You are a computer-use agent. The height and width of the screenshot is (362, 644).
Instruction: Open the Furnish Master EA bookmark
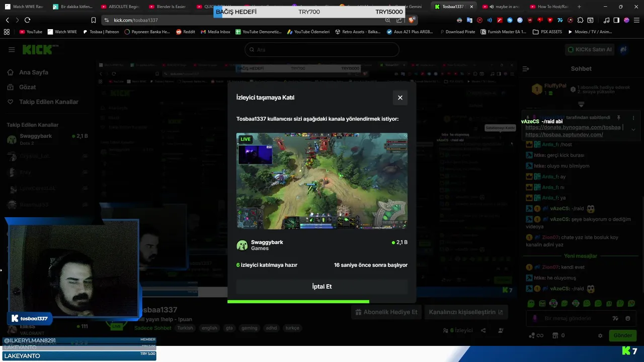pyautogui.click(x=503, y=32)
